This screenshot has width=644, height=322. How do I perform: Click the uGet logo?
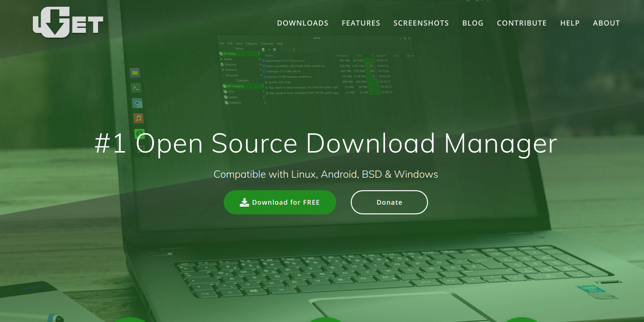point(68,22)
